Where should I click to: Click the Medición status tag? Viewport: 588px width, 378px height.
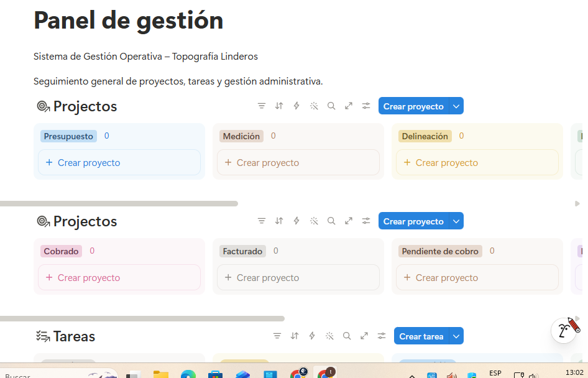click(242, 136)
